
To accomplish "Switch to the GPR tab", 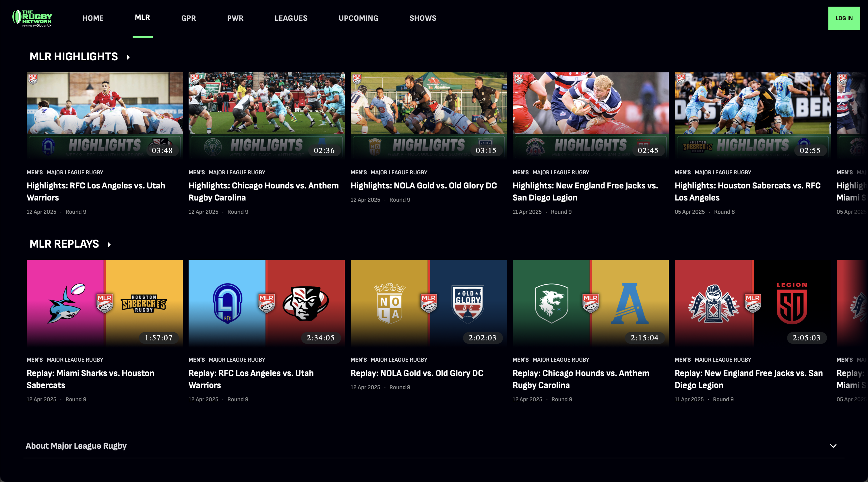I will pos(188,18).
